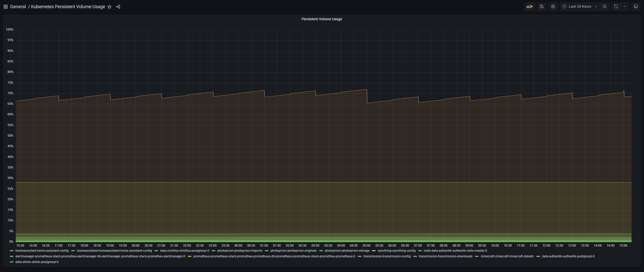Screen dimensions: 644x272
Task: Toggle the syncthing-syncthing-config series in legend
Action: [396, 251]
